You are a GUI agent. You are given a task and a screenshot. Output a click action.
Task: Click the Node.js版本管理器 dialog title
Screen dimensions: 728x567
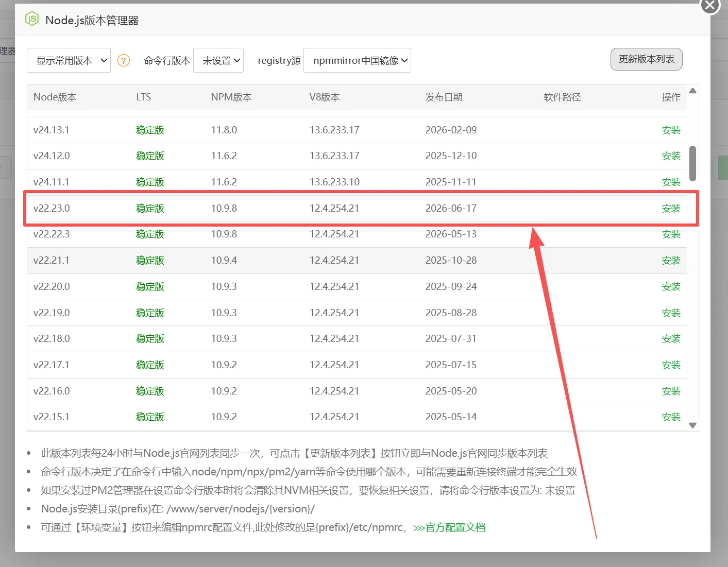click(92, 21)
